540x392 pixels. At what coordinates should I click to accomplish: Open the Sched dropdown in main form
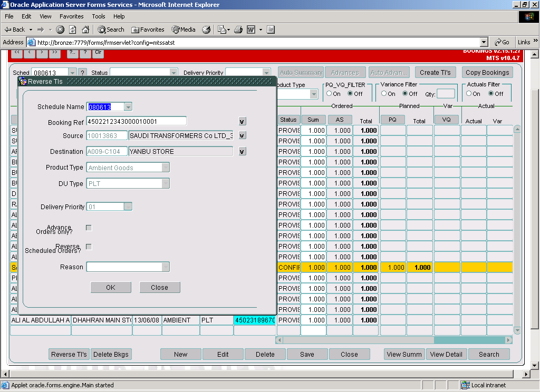click(72, 73)
